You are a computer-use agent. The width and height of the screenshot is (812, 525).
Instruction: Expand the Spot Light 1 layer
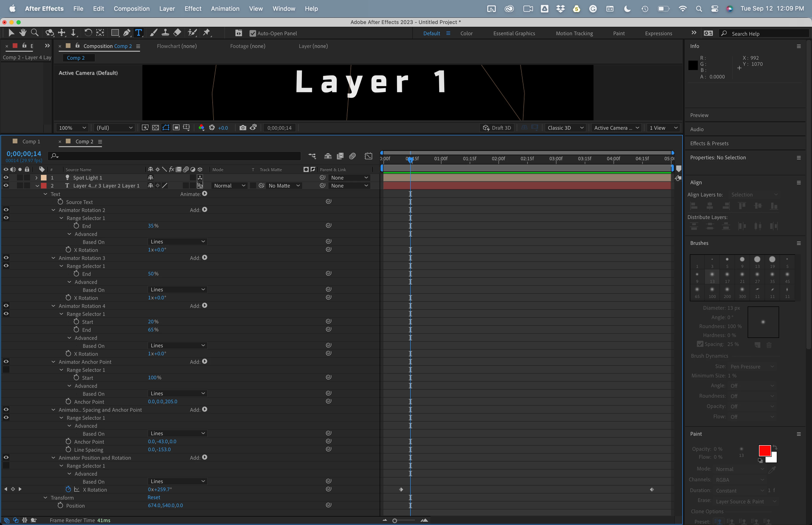pyautogui.click(x=36, y=178)
